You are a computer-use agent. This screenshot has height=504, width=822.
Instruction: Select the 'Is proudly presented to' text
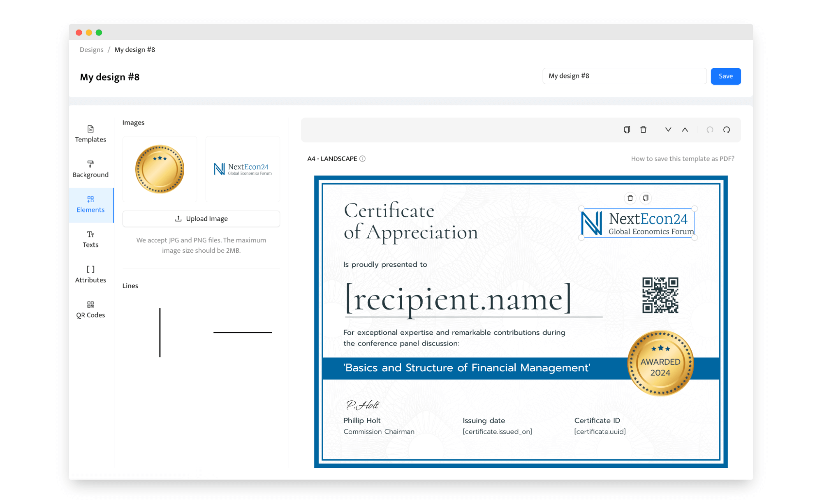[385, 264]
